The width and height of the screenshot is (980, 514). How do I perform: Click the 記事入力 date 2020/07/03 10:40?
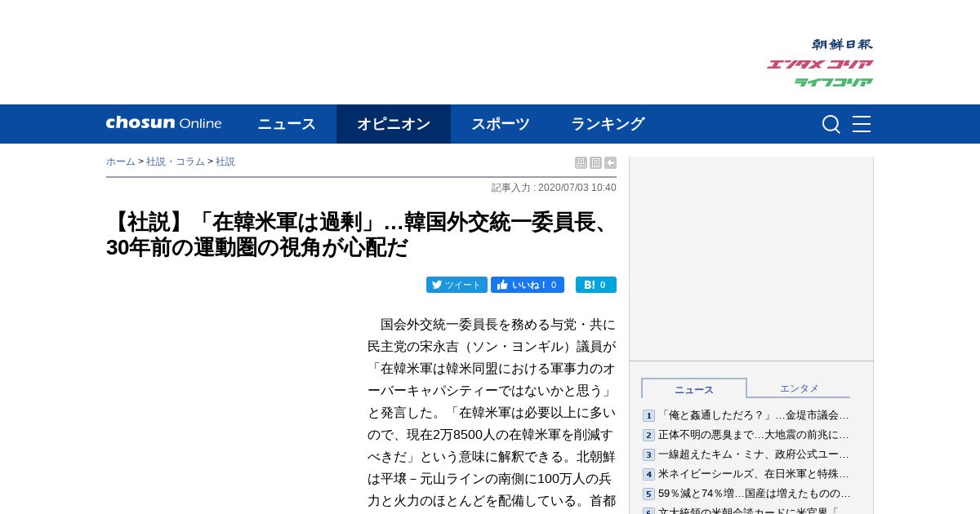pyautogui.click(x=554, y=188)
